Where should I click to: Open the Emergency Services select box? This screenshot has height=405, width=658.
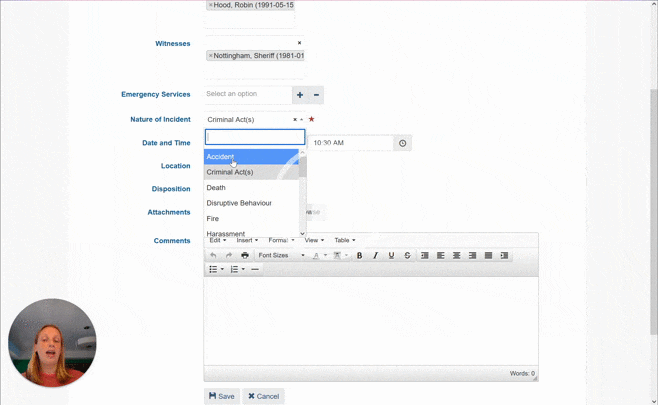(x=247, y=94)
